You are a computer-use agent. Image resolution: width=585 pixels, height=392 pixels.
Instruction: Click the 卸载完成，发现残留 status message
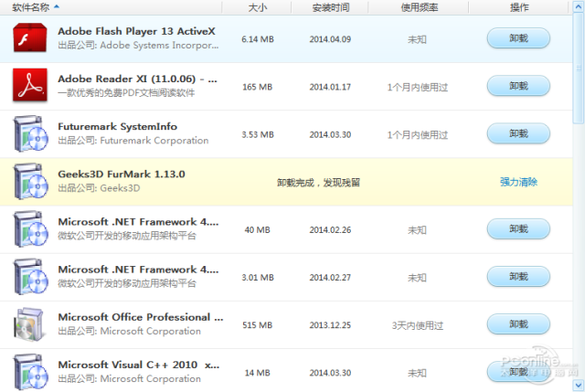[318, 183]
